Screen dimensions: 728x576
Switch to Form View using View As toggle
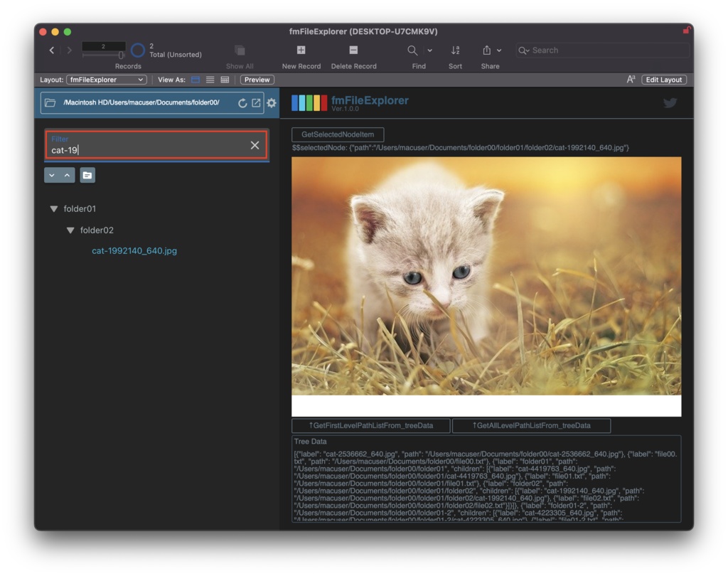click(x=196, y=80)
